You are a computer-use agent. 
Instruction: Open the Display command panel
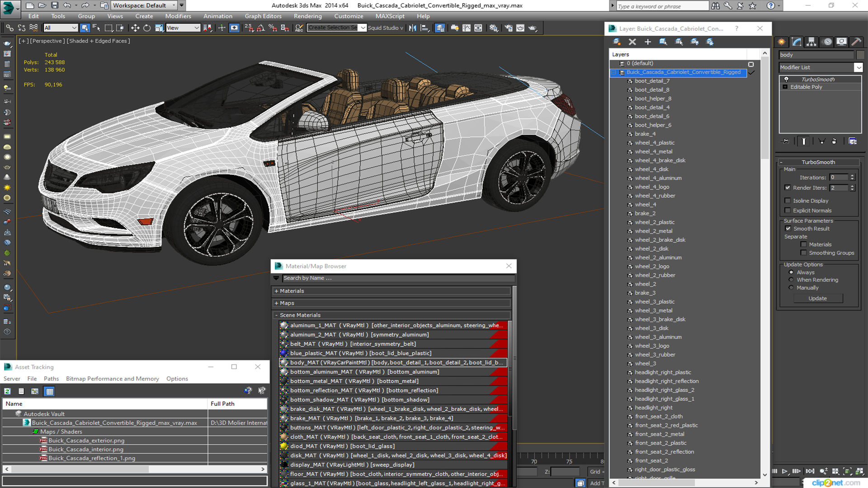tap(841, 42)
